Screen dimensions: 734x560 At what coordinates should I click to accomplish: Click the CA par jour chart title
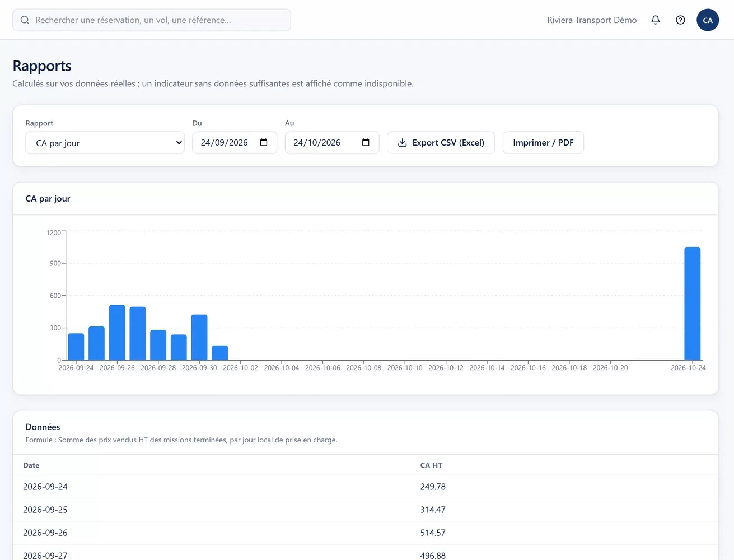click(48, 199)
